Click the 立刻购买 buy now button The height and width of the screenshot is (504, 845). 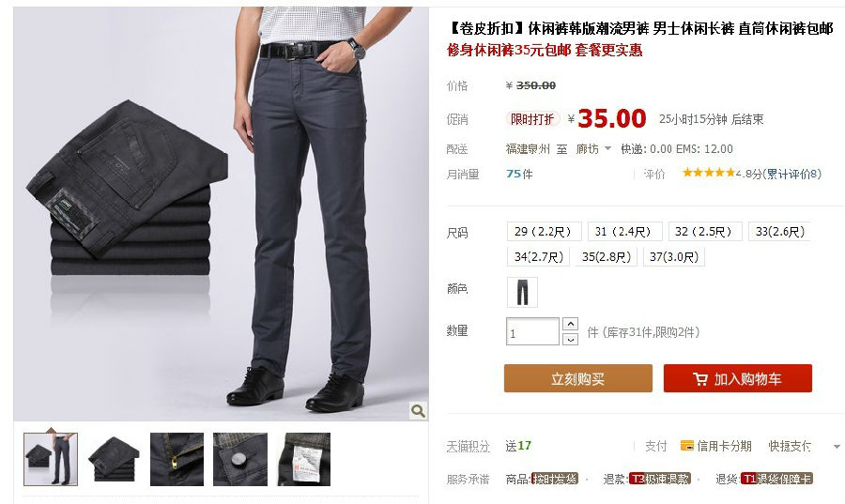(x=577, y=378)
